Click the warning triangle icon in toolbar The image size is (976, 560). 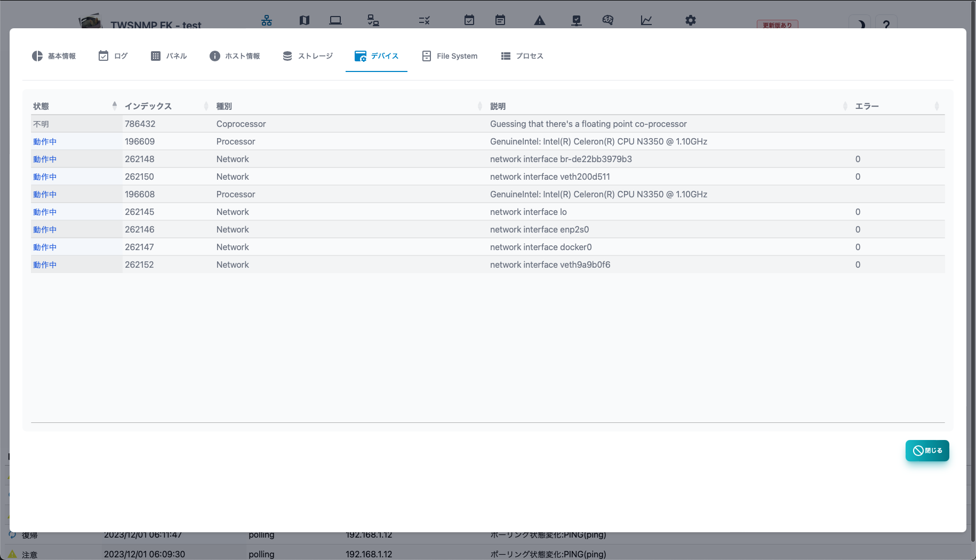point(540,20)
